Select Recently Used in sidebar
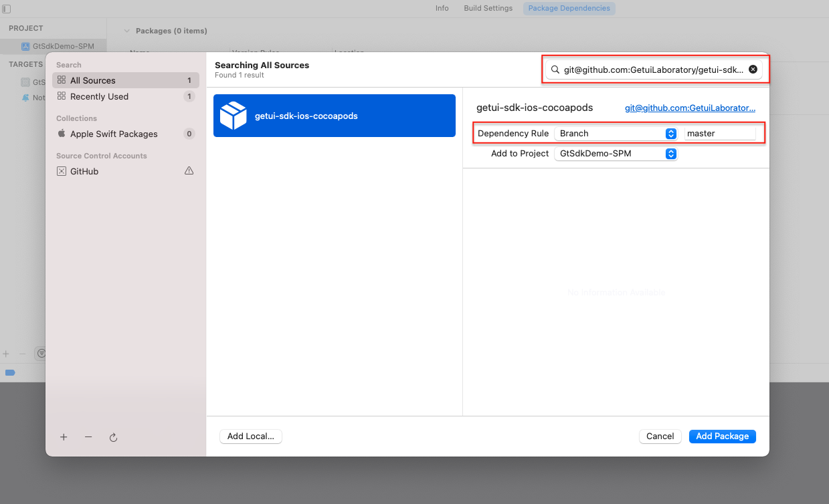829x504 pixels. 126,96
